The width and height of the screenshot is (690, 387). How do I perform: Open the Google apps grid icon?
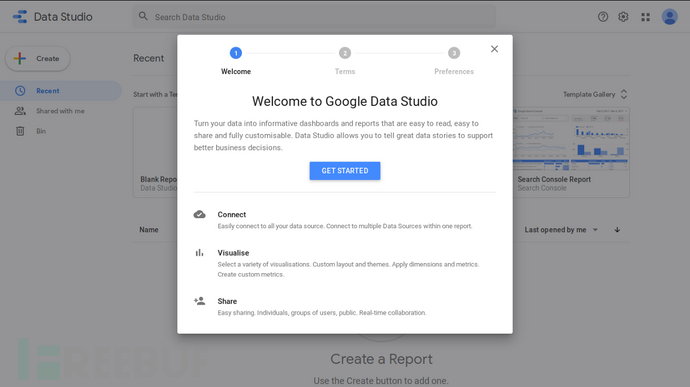pyautogui.click(x=646, y=17)
